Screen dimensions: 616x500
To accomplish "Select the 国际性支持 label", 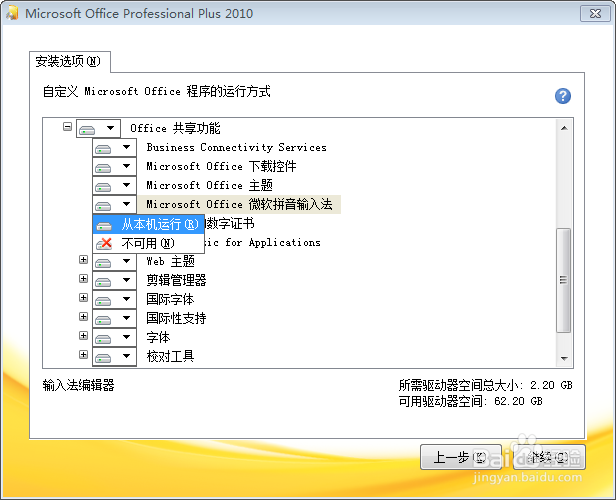I will pos(176,318).
